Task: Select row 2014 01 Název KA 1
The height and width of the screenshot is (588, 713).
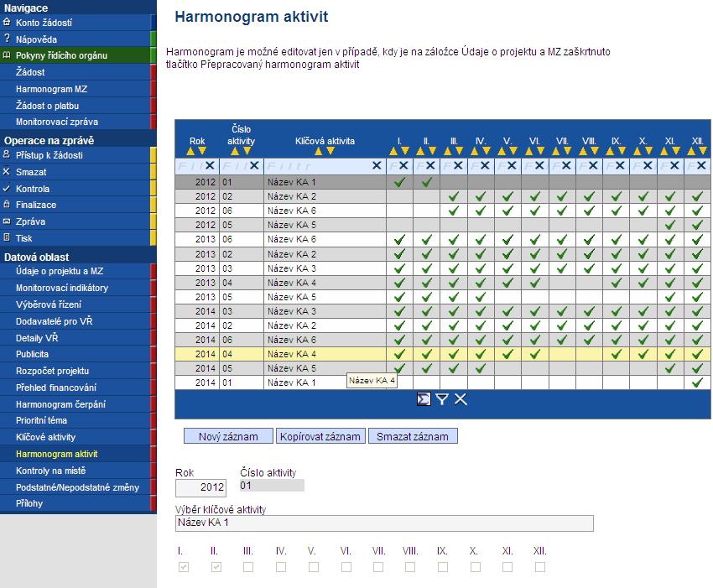Action: [442, 382]
